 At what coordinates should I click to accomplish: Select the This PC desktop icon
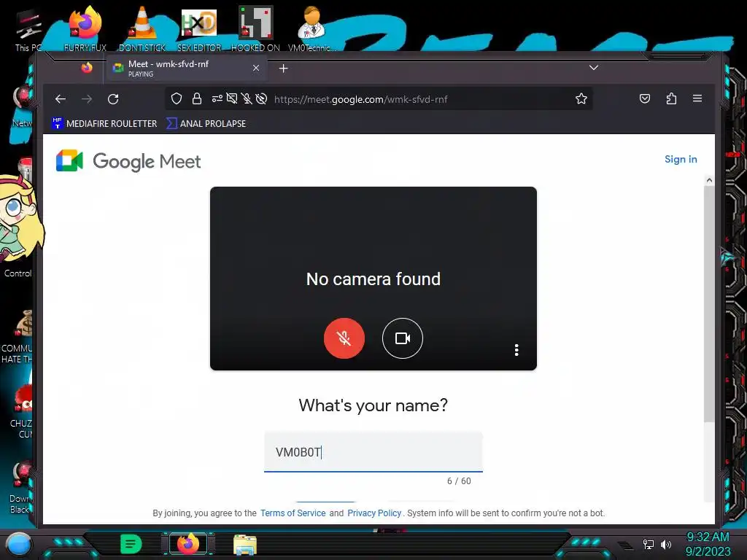[x=28, y=29]
